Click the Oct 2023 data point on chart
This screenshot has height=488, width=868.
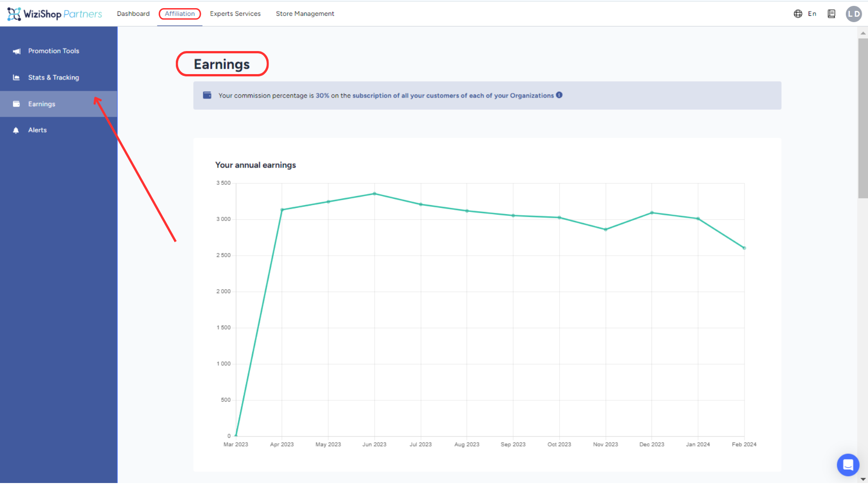point(559,218)
